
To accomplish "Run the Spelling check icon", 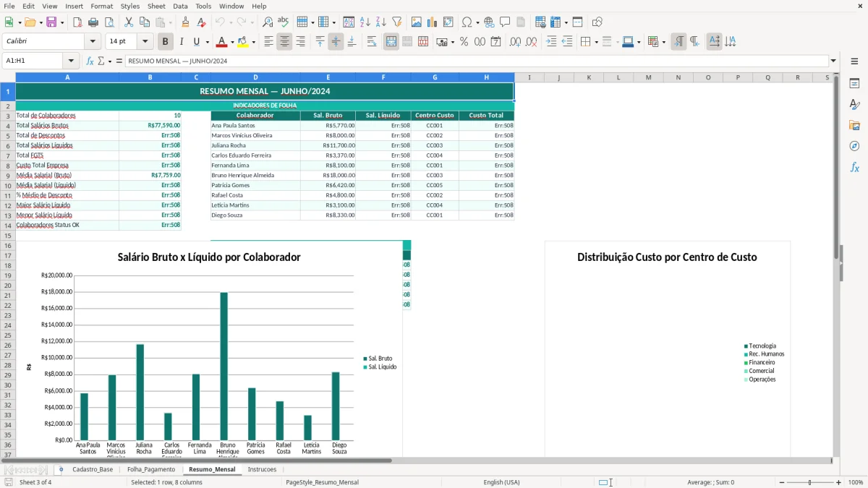I will pyautogui.click(x=283, y=22).
